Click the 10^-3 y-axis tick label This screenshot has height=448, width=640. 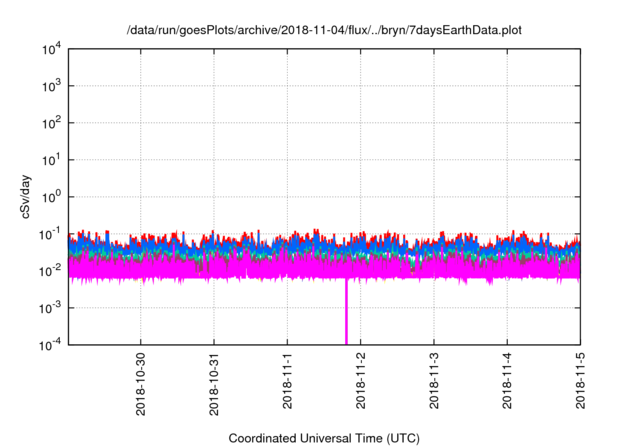(51, 307)
